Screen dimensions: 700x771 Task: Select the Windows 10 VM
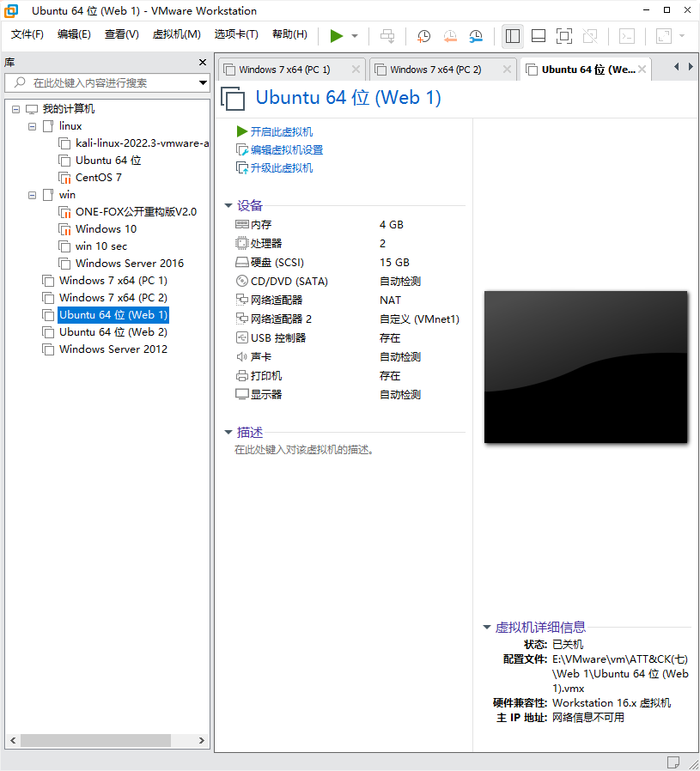tap(97, 229)
